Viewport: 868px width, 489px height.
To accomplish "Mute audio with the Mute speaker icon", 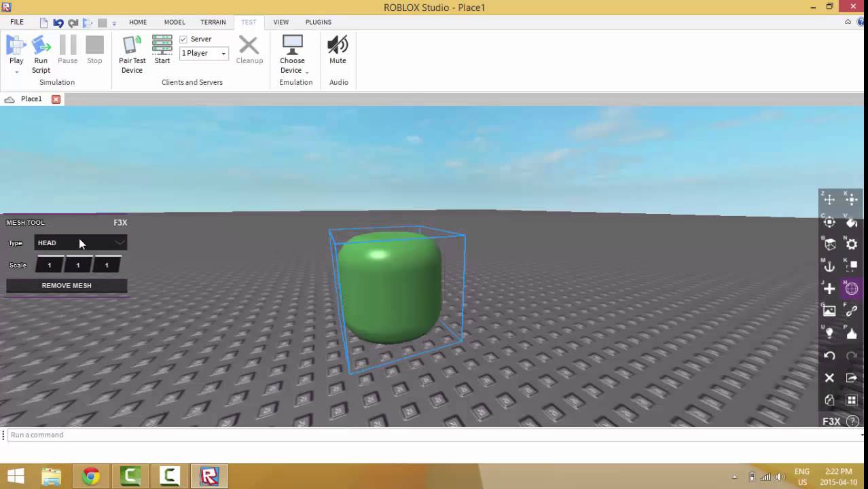I will tap(338, 46).
